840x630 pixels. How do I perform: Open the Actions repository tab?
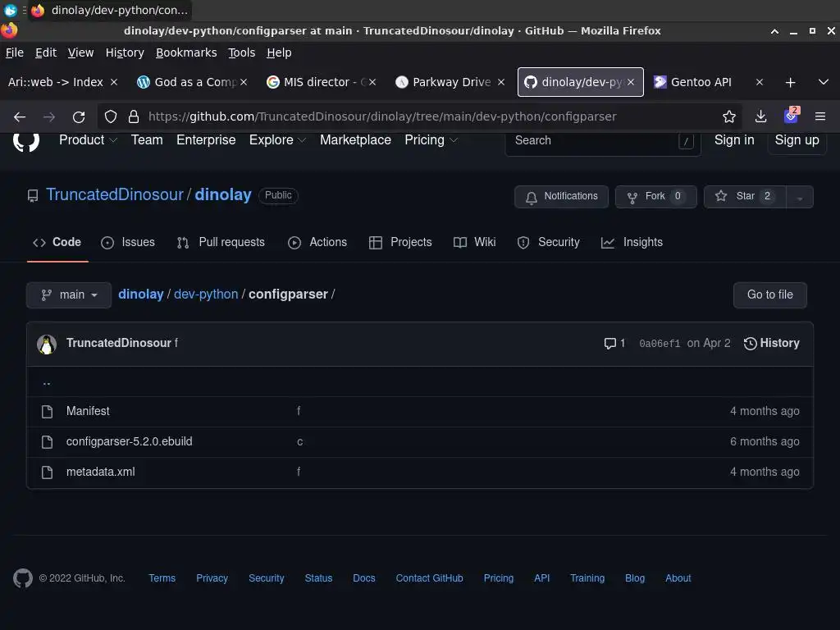click(317, 242)
